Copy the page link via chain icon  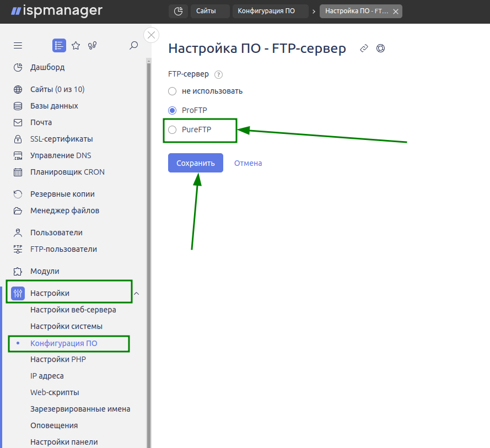click(364, 48)
